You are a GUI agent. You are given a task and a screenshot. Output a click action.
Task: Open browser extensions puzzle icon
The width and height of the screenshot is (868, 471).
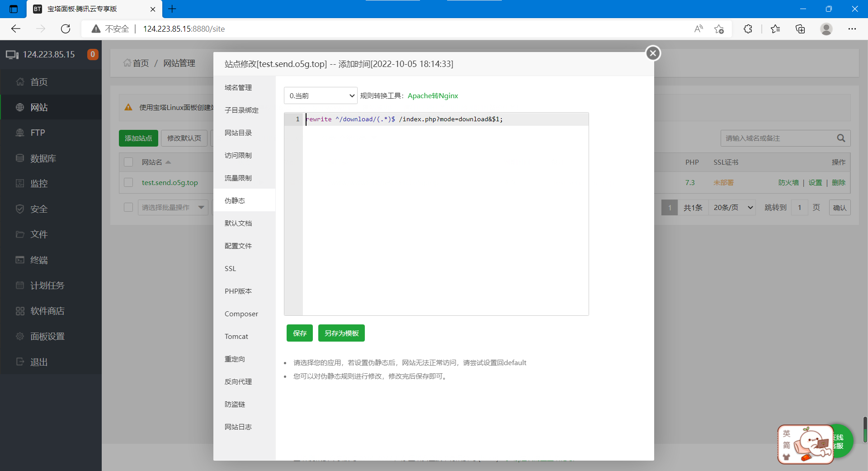coord(748,29)
